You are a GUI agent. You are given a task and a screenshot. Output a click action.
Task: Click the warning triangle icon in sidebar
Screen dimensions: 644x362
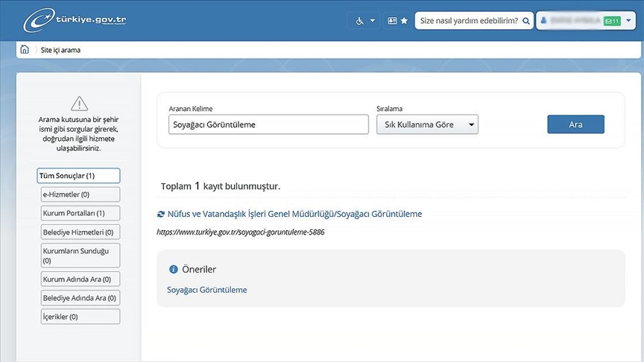pyautogui.click(x=79, y=104)
